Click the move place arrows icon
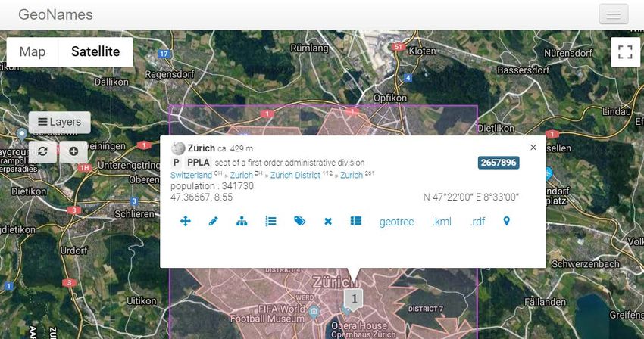The image size is (644, 339). [185, 222]
